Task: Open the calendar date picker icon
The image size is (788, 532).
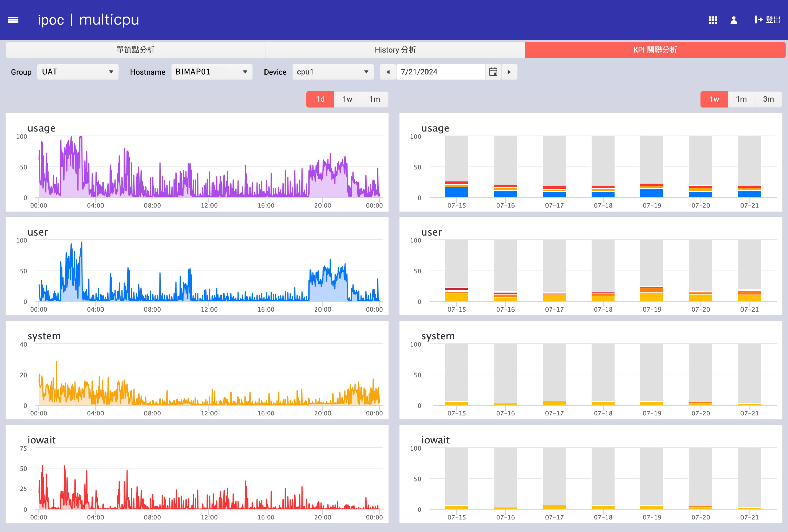Action: pyautogui.click(x=493, y=72)
